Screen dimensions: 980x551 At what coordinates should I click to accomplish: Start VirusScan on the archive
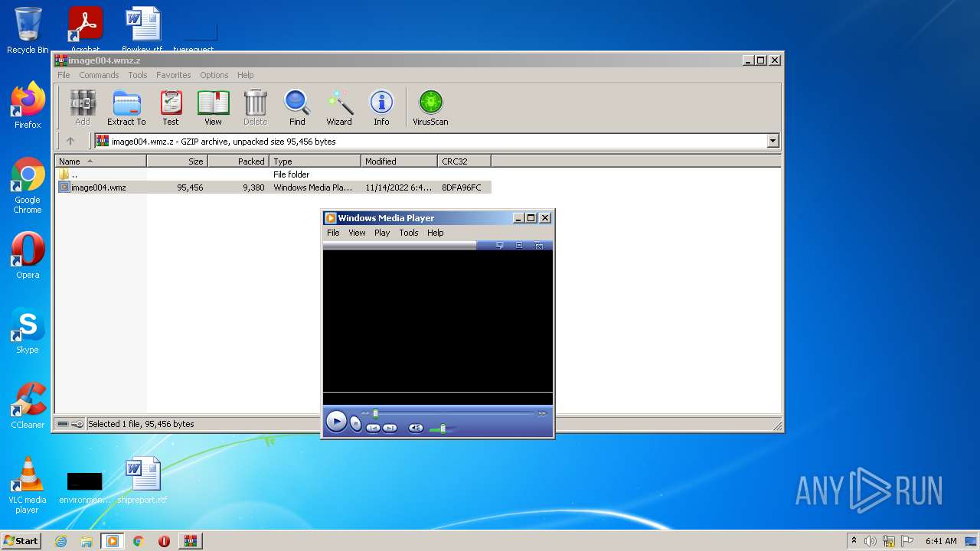pyautogui.click(x=430, y=108)
